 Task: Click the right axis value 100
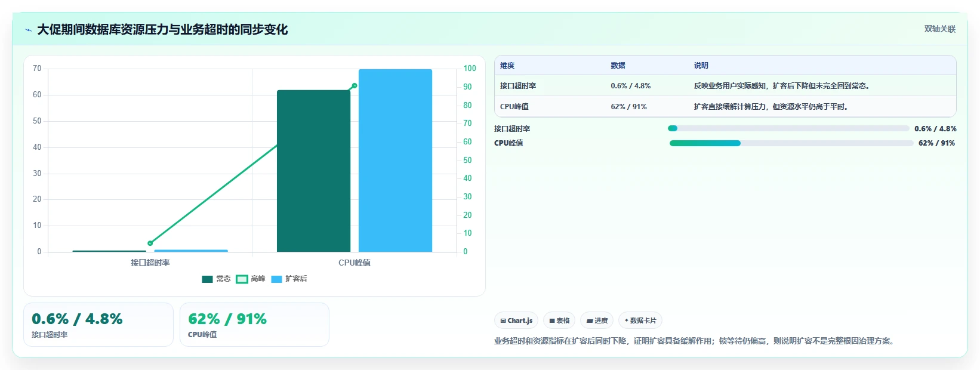click(470, 69)
